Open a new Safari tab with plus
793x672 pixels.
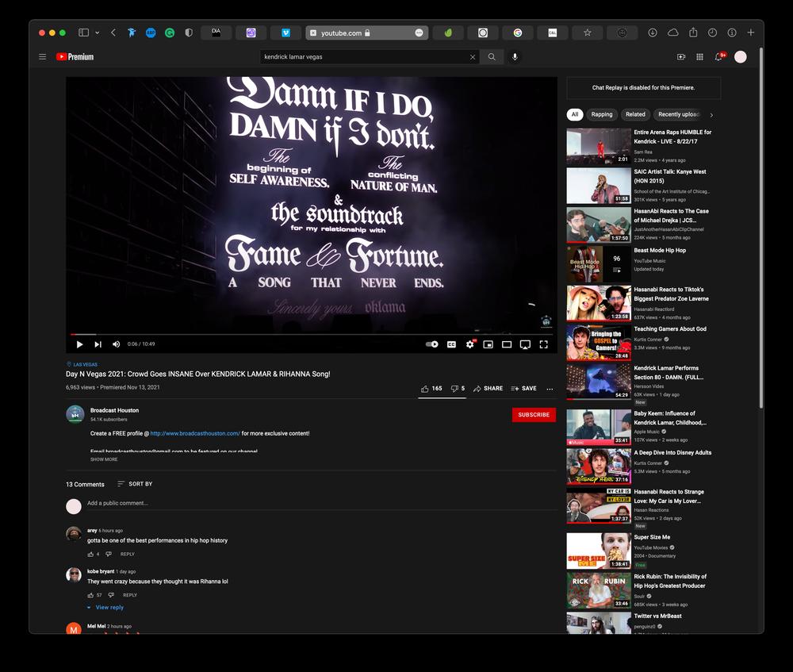(750, 33)
